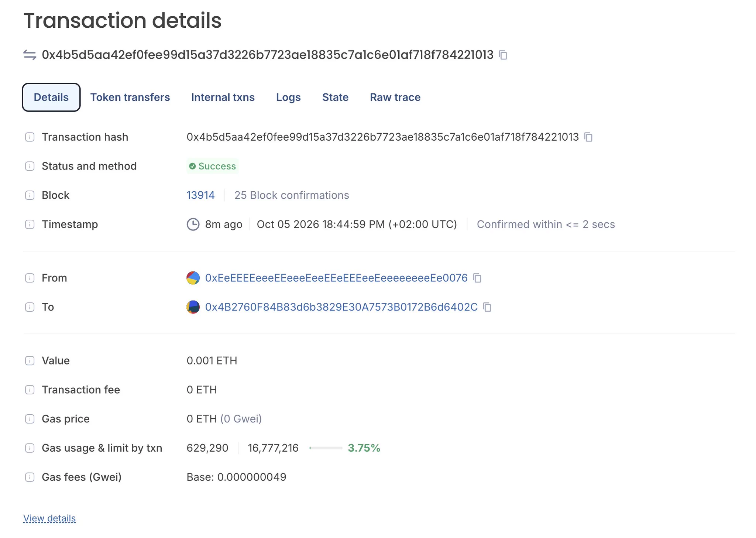Show info for Gas usage & limit
The image size is (756, 538).
tap(30, 448)
